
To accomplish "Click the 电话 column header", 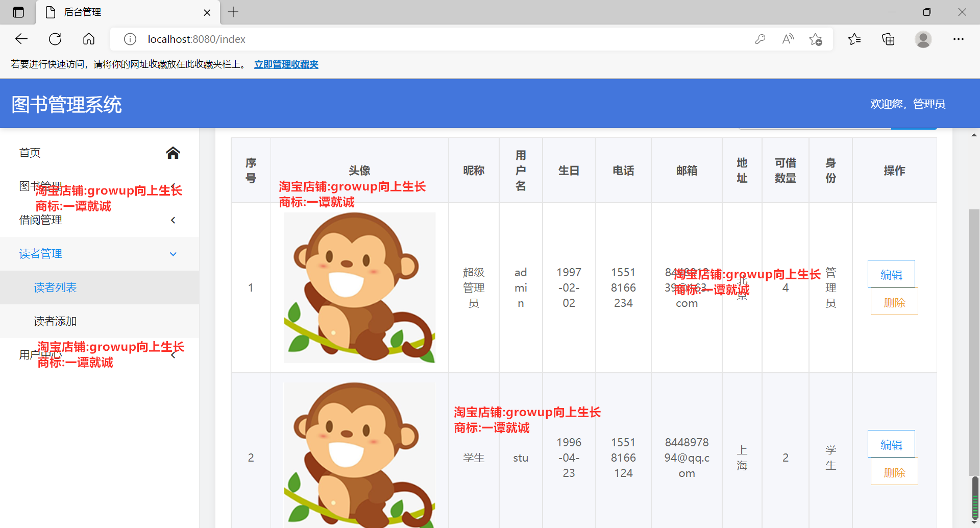I will [623, 171].
